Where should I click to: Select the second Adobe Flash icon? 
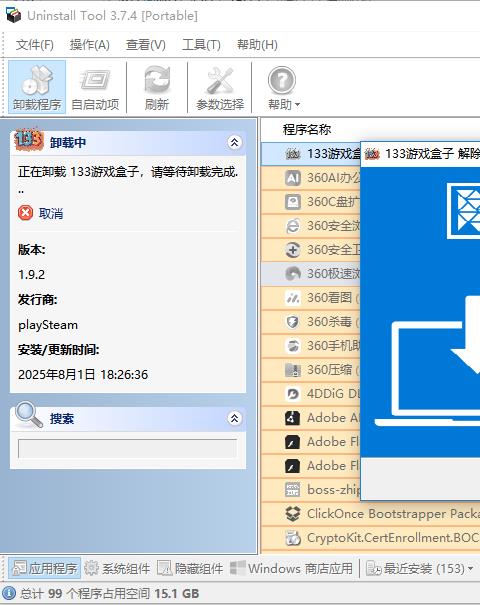pyautogui.click(x=292, y=466)
